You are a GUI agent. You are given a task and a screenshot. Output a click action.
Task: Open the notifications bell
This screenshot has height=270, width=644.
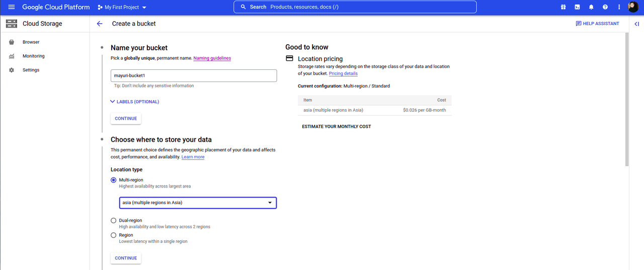click(x=591, y=7)
